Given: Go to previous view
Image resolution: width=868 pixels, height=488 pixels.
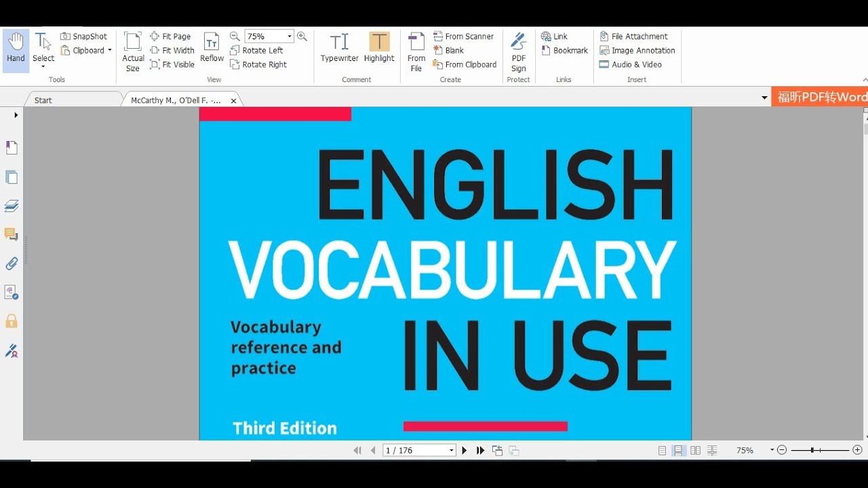Looking at the screenshot, I should click(x=498, y=450).
